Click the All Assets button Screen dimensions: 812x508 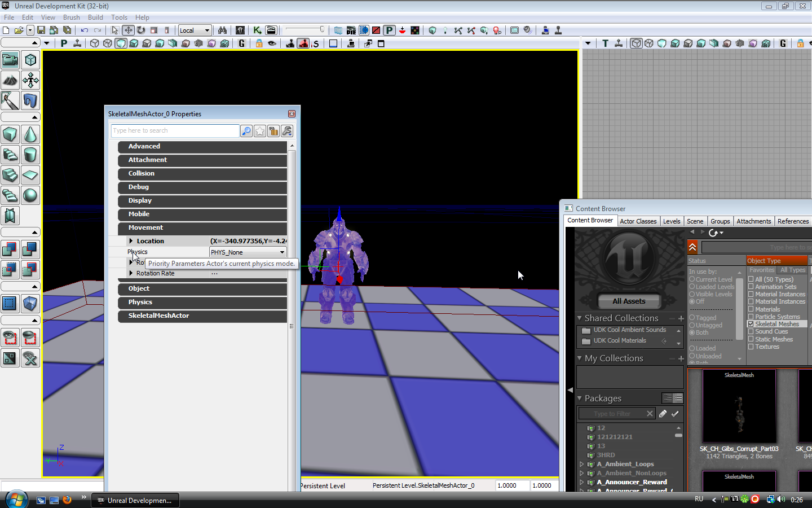point(629,301)
